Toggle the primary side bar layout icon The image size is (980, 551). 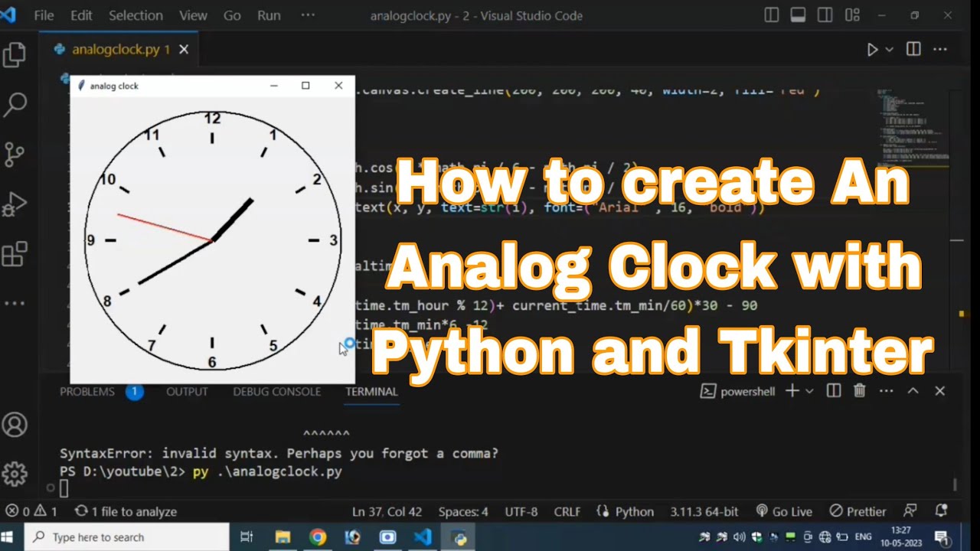point(772,15)
